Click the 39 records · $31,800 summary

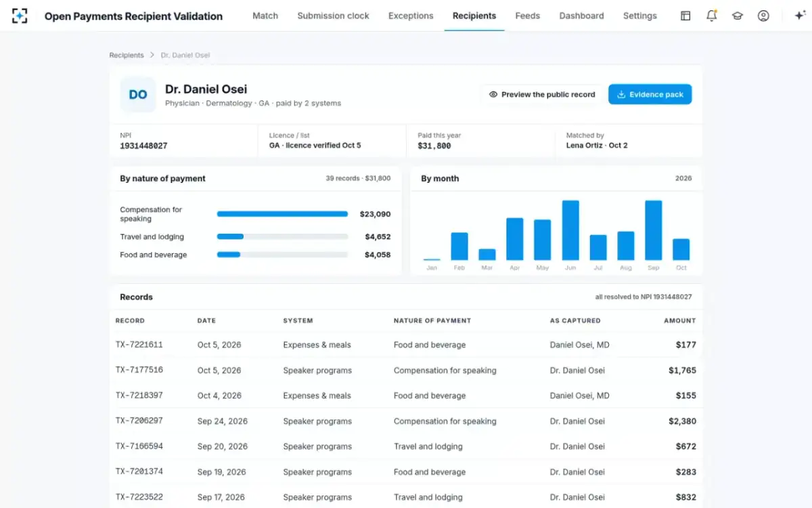pos(358,179)
